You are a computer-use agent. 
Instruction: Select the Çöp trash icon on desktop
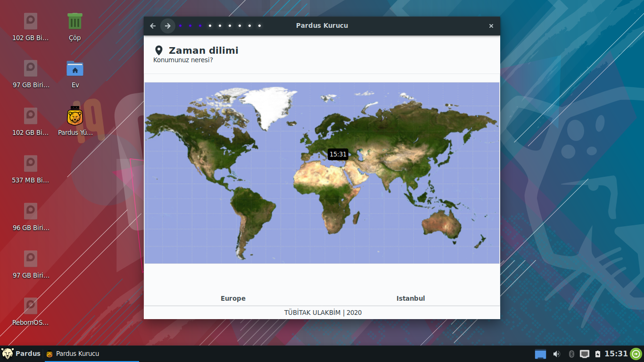click(x=74, y=27)
